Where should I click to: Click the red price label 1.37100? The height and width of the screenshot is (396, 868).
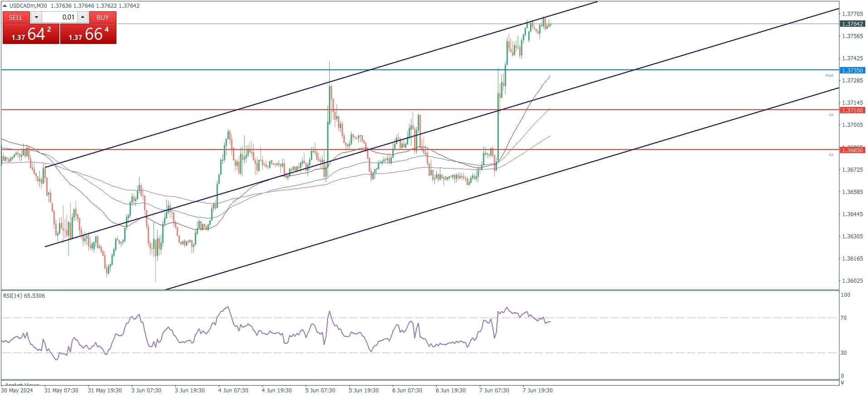tap(852, 110)
